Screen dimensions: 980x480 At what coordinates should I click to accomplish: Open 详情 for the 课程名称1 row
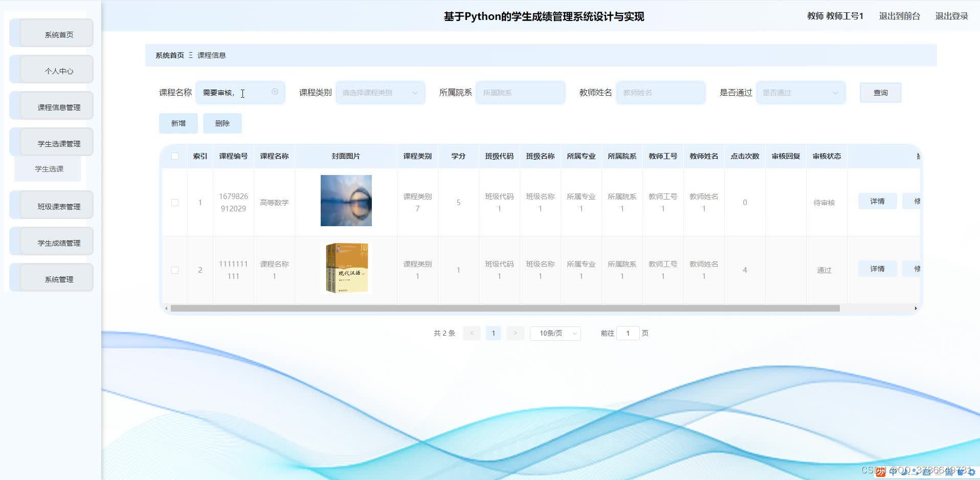[877, 269]
